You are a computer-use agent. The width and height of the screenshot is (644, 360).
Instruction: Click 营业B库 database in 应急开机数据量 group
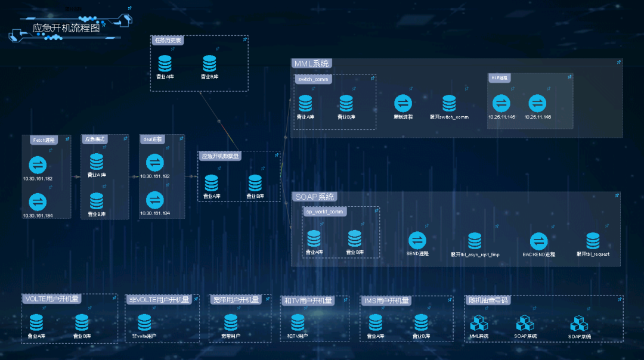255,183
